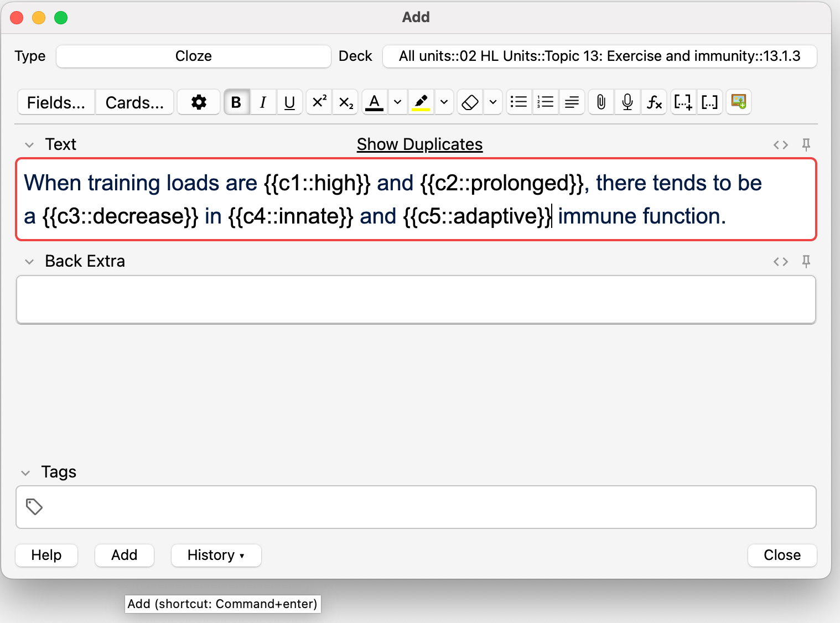Screen dimensions: 840x623
Task: Click the Add button
Action: pos(124,555)
